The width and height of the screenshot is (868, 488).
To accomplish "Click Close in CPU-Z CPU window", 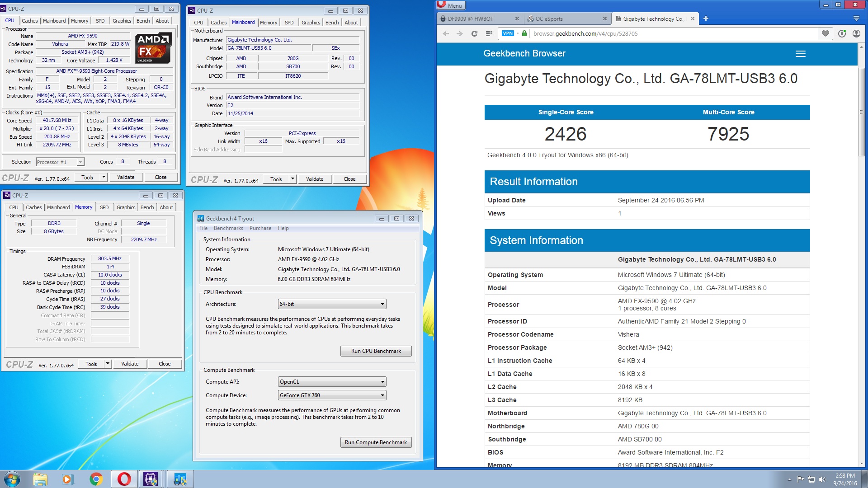I will (x=160, y=177).
